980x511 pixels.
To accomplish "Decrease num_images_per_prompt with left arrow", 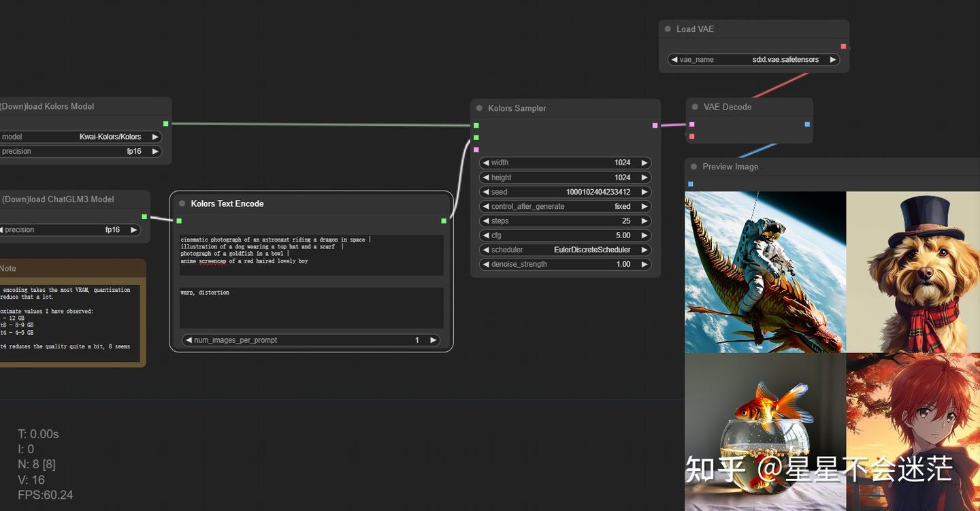I will click(x=189, y=340).
